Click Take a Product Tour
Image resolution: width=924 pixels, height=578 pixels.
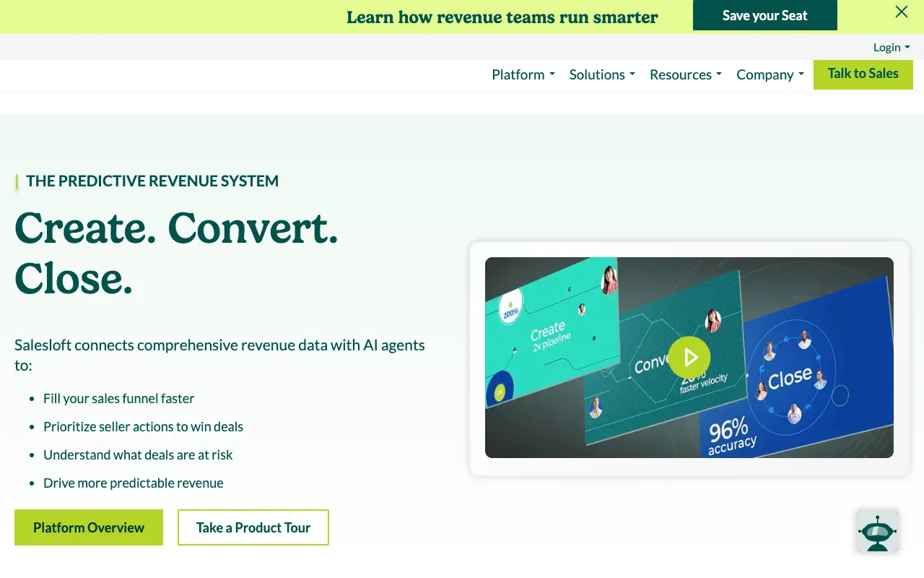pyautogui.click(x=253, y=527)
